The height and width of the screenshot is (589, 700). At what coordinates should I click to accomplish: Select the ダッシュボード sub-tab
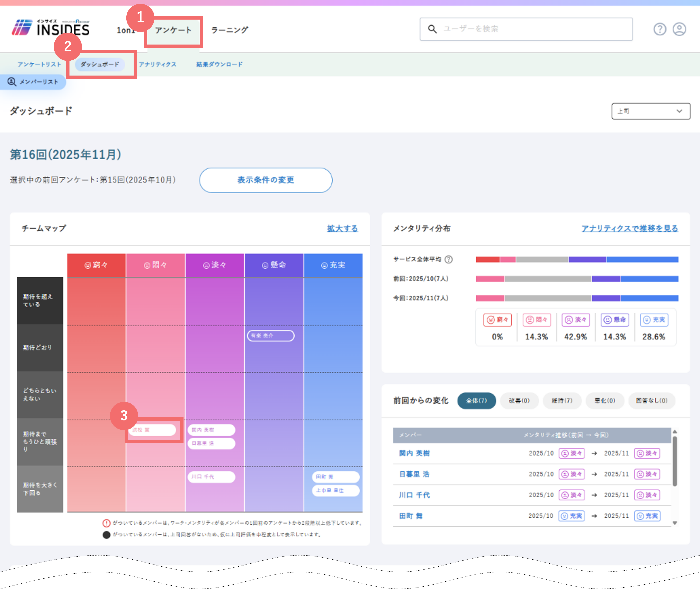click(100, 64)
